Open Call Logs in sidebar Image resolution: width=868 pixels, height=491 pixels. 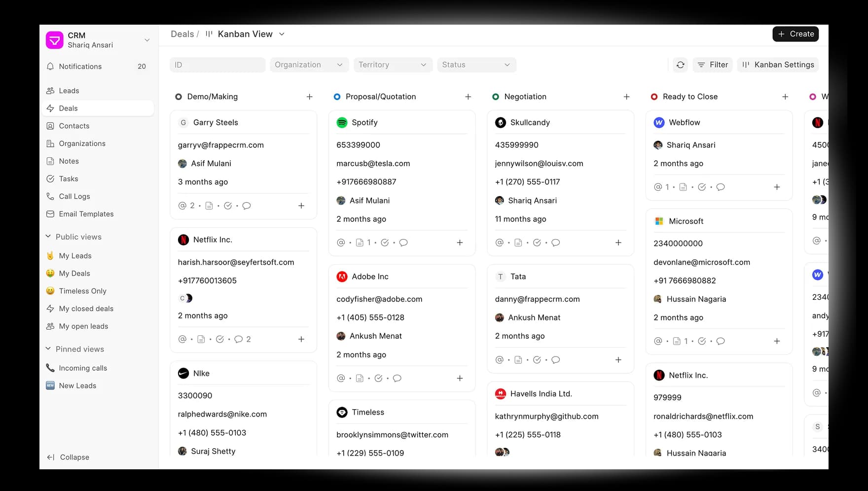(98, 196)
